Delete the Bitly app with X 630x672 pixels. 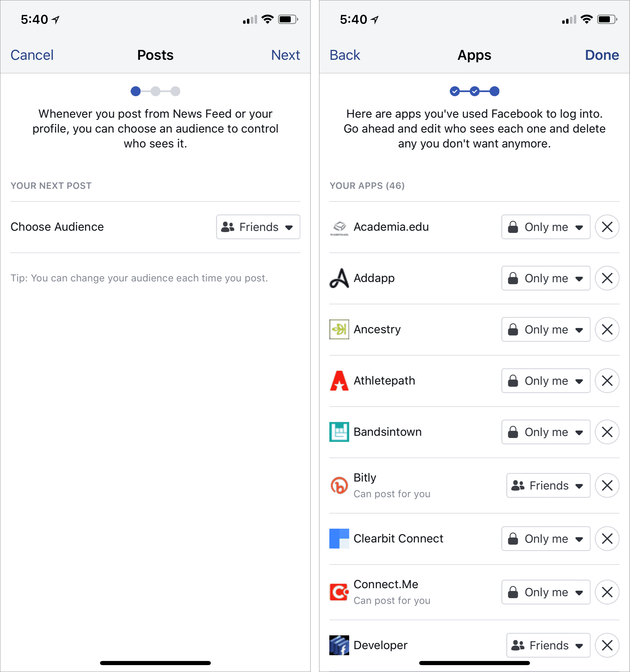(x=607, y=486)
